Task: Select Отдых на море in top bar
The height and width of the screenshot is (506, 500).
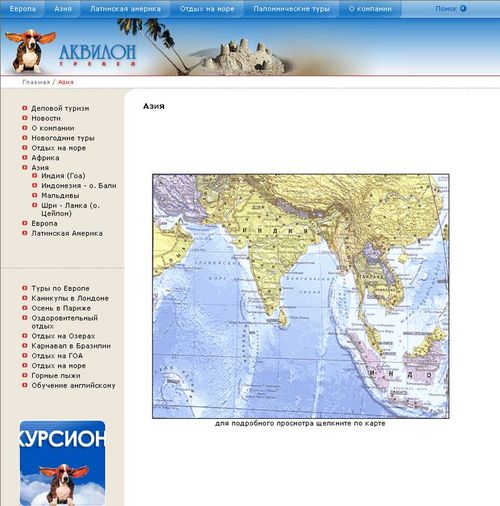Action: 207,9
